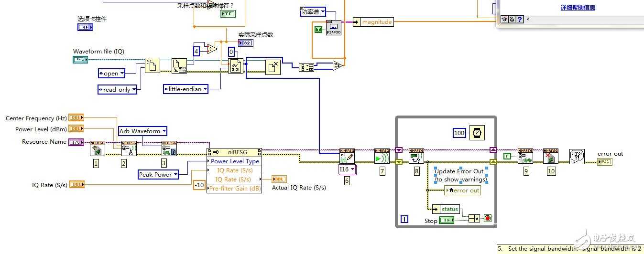Select the niRFSG output enabled node labeled 9

525,156
